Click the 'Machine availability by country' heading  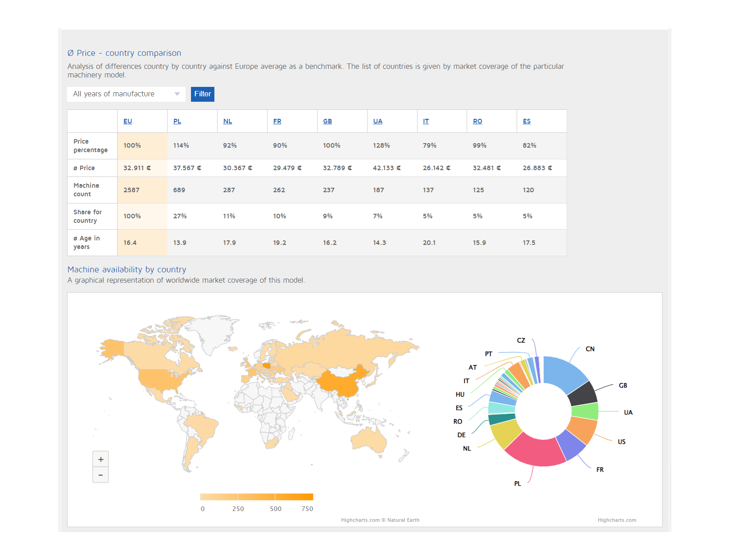(x=127, y=270)
